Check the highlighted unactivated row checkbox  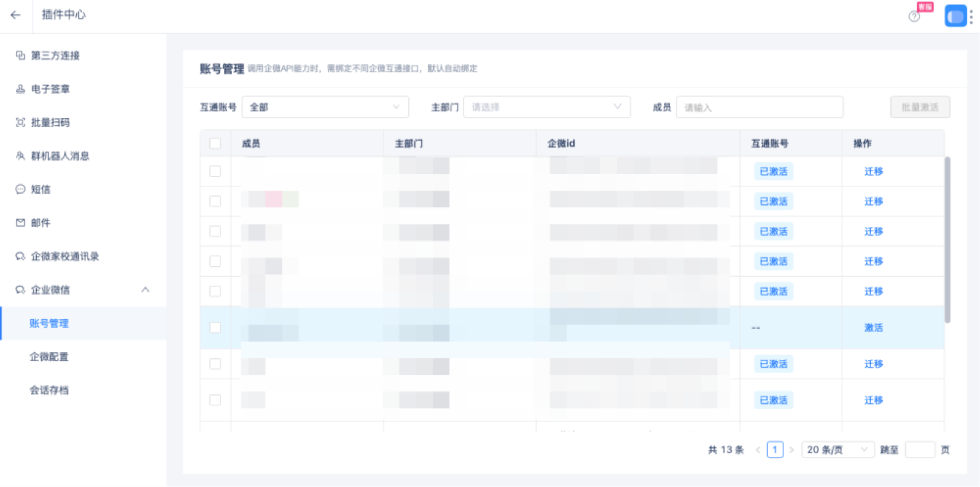pos(215,328)
